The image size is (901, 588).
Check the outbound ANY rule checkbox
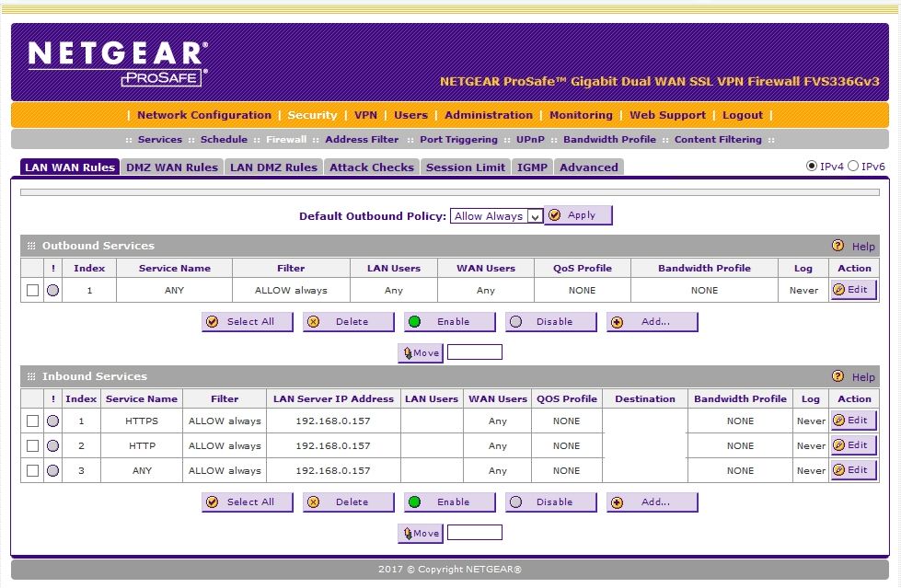(x=33, y=290)
